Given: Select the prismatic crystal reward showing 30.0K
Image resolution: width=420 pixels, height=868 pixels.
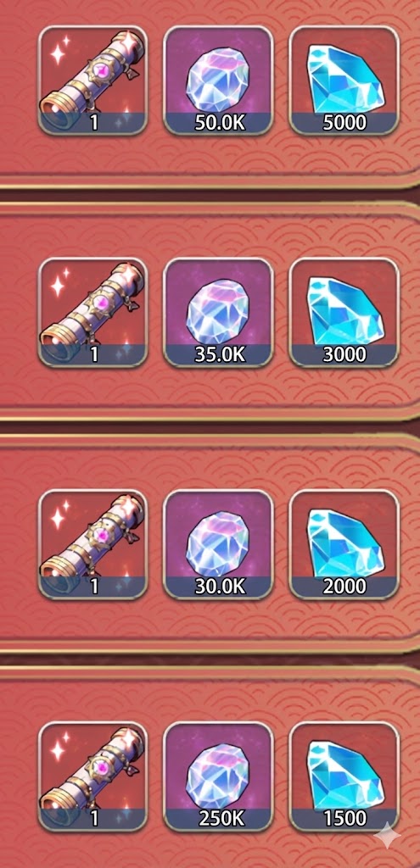Looking at the screenshot, I should [x=218, y=544].
